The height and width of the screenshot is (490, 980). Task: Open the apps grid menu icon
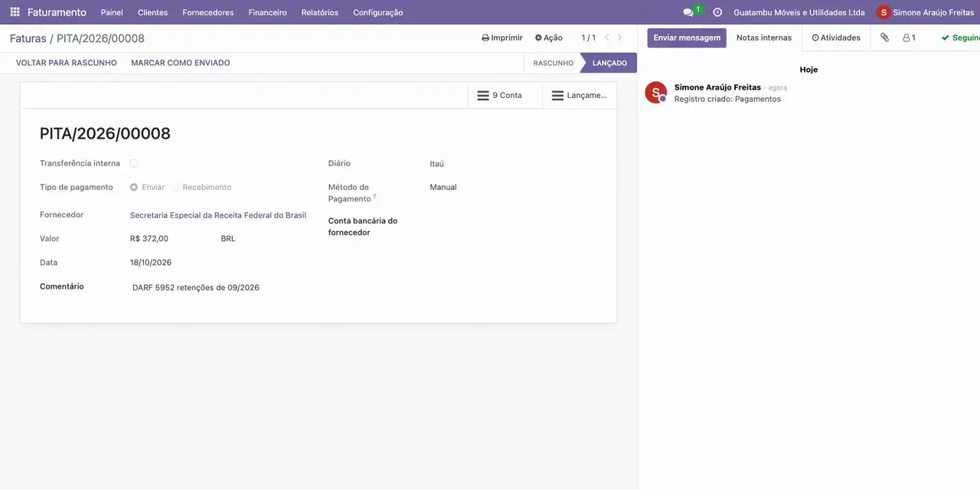click(x=15, y=12)
